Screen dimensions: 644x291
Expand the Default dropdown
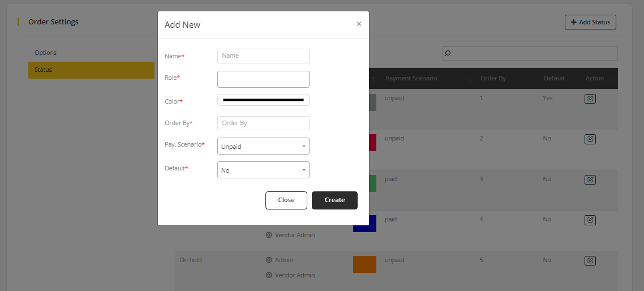[x=263, y=170]
